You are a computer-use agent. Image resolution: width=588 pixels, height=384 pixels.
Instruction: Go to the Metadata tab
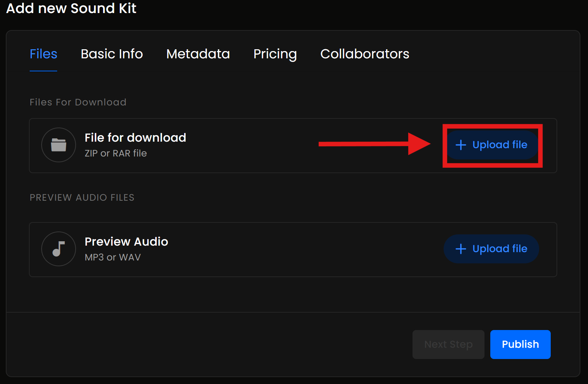click(198, 54)
